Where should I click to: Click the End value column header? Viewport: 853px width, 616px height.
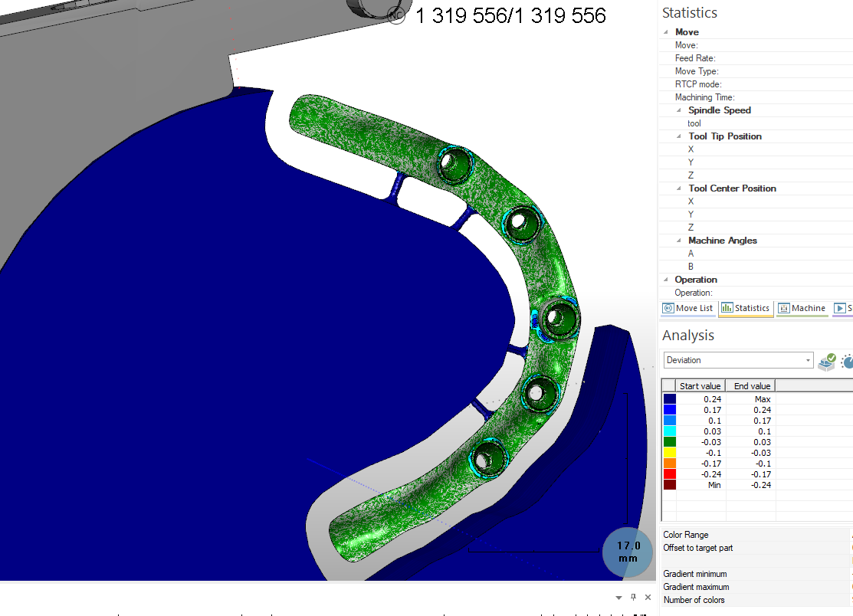[x=751, y=386]
